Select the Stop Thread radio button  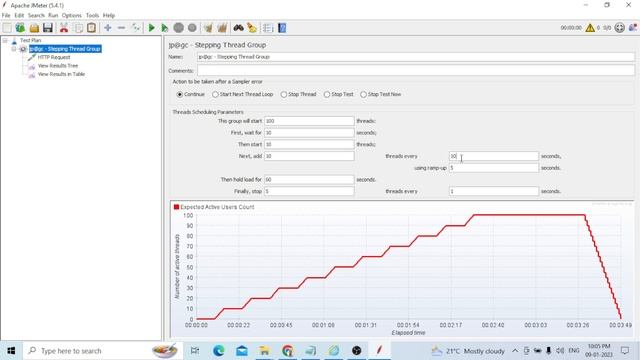pyautogui.click(x=284, y=94)
